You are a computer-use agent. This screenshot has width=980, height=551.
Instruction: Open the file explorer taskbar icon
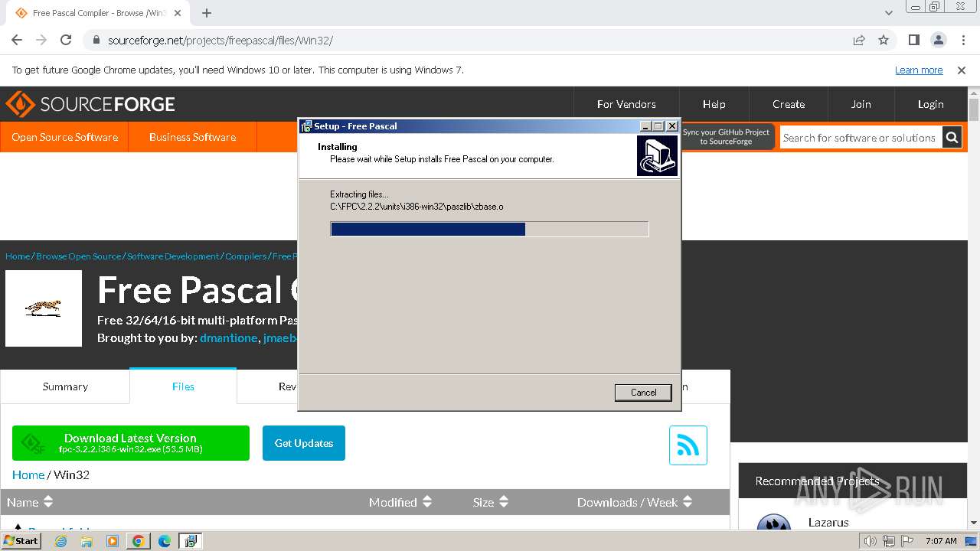pyautogui.click(x=87, y=541)
